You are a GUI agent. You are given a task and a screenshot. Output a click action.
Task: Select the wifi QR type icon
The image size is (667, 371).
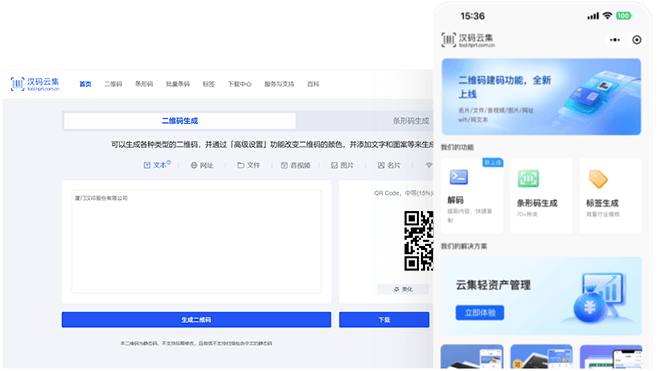pos(429,166)
